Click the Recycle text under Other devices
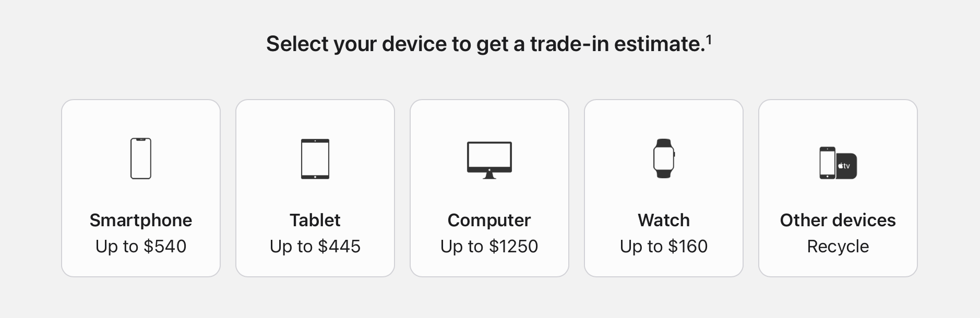 [x=838, y=247]
